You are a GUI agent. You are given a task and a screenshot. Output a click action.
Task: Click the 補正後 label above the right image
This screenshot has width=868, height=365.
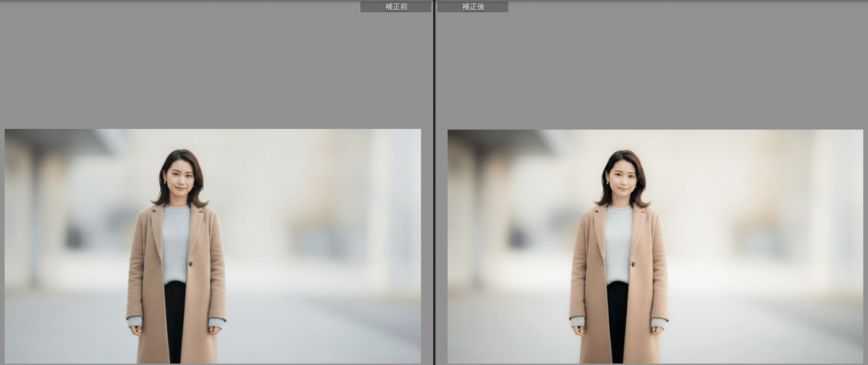472,7
